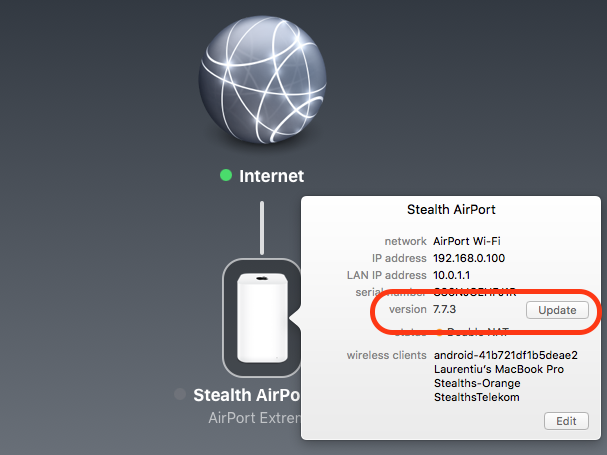This screenshot has height=455, width=607.
Task: Click the Update firmware button
Action: 557,310
